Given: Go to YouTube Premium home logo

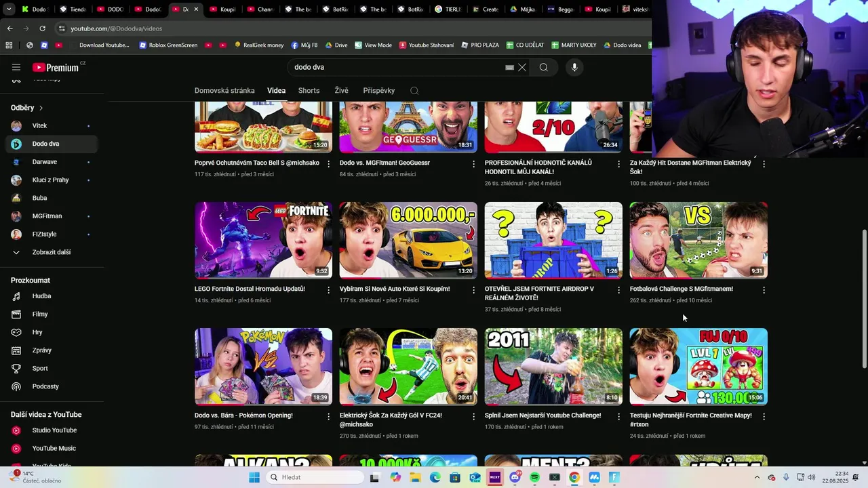Looking at the screenshot, I should (x=57, y=67).
